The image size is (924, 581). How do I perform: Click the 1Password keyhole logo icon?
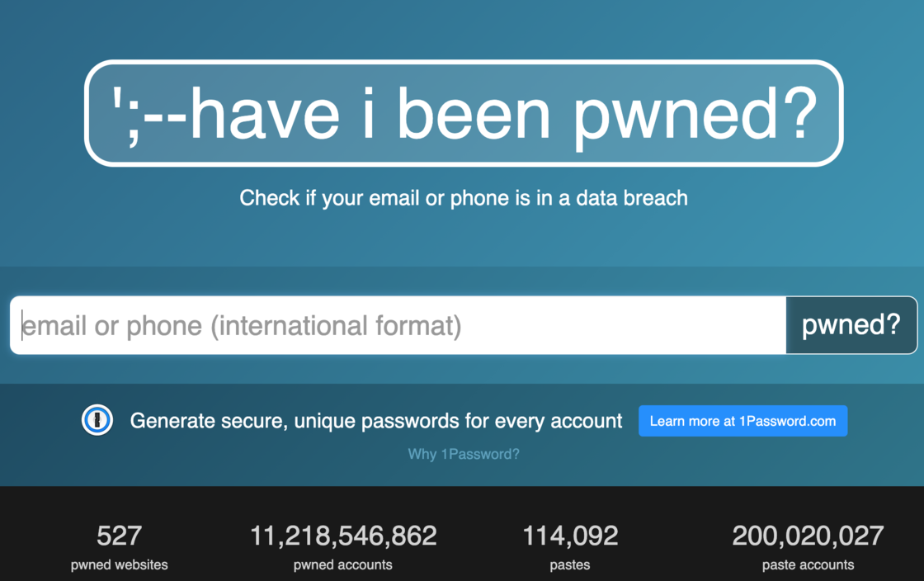pos(97,420)
